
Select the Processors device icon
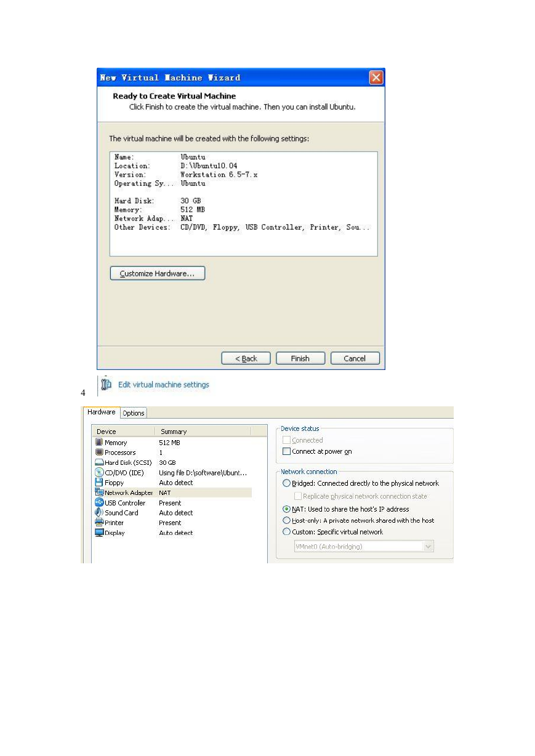coord(99,452)
